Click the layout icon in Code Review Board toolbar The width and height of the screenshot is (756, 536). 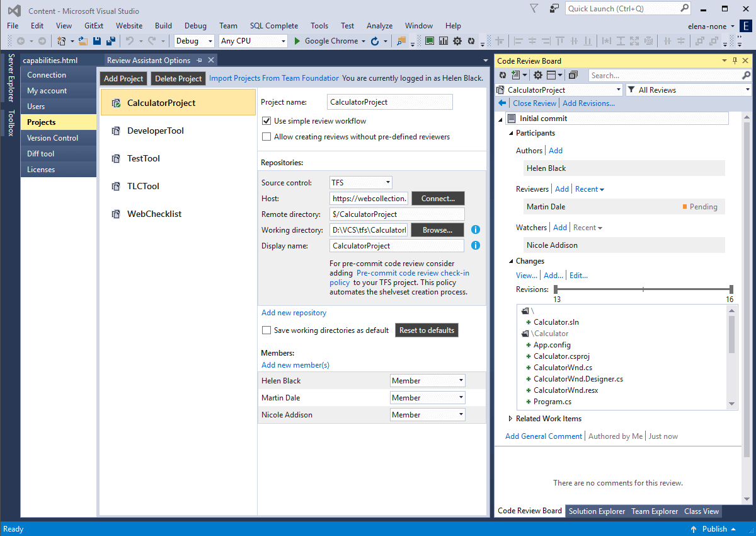pos(551,75)
